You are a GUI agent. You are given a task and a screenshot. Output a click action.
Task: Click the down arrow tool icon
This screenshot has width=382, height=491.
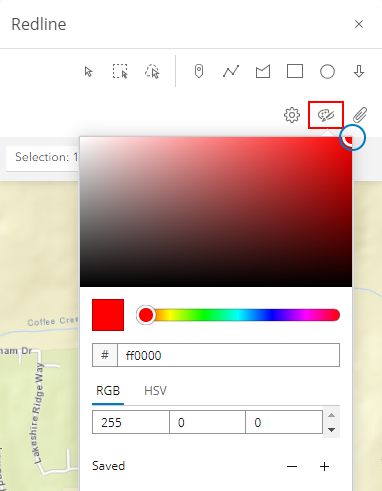tap(359, 71)
